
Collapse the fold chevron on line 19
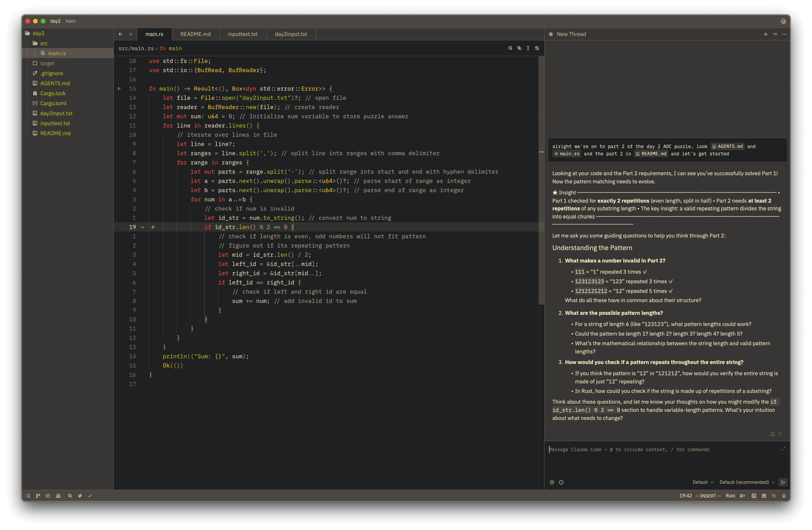[142, 227]
